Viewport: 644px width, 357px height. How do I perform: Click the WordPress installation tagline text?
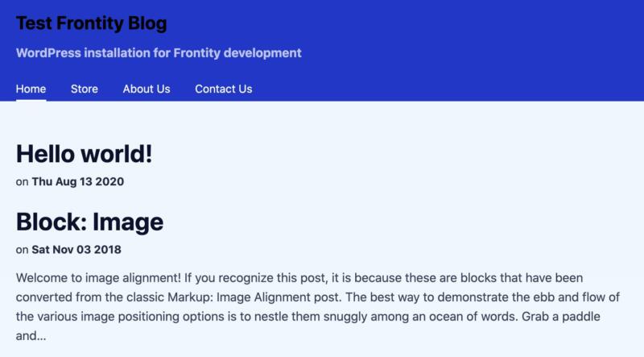159,53
